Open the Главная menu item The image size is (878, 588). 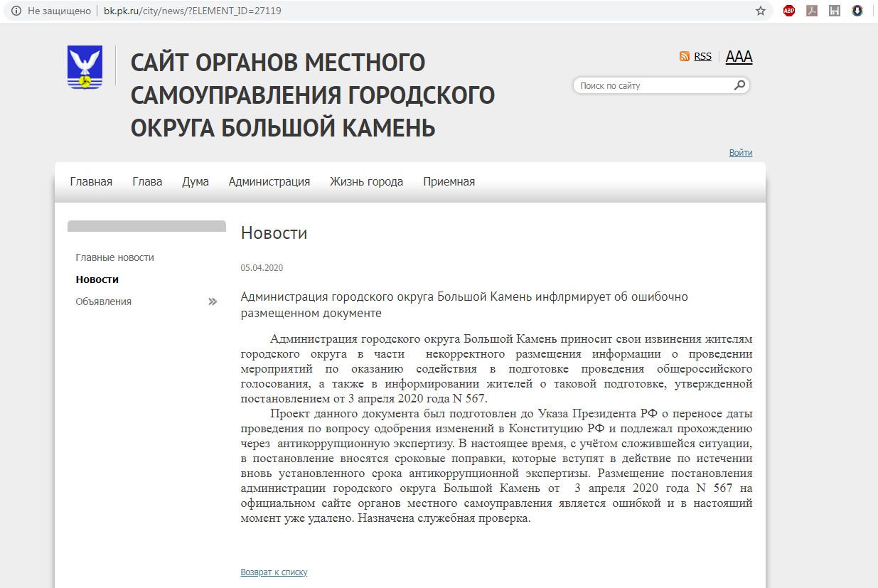pos(91,181)
